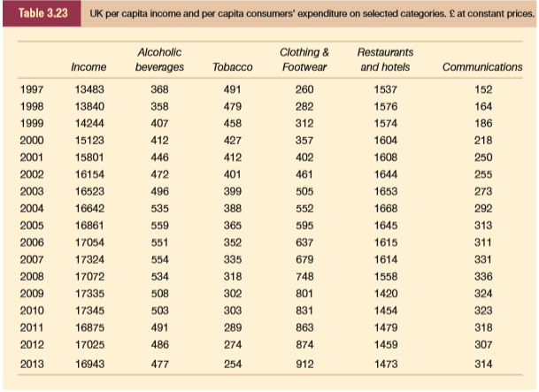
Task: Click income value 16875
Action: [89, 327]
